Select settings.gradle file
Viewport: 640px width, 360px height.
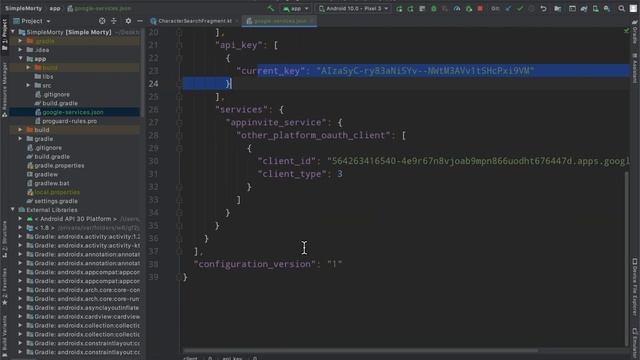tap(52, 201)
